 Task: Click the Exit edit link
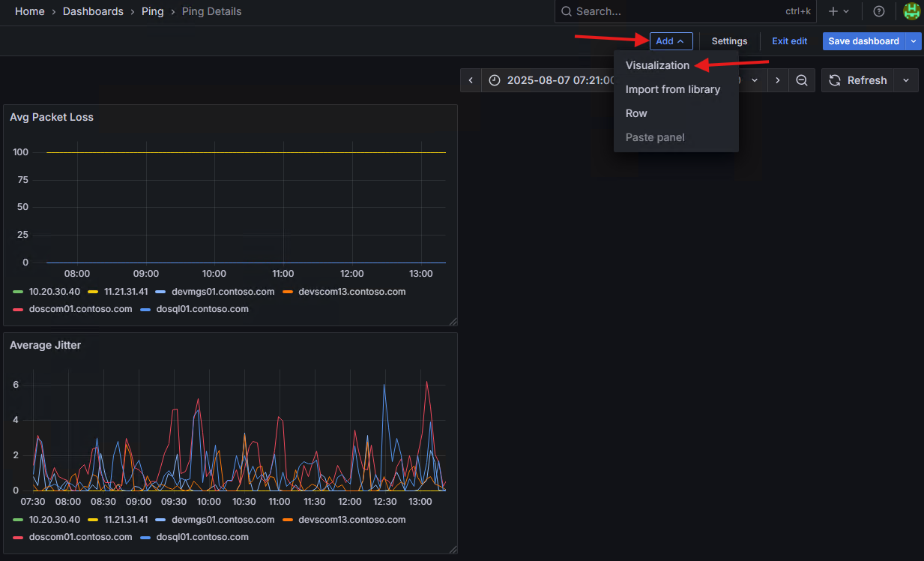[789, 41]
